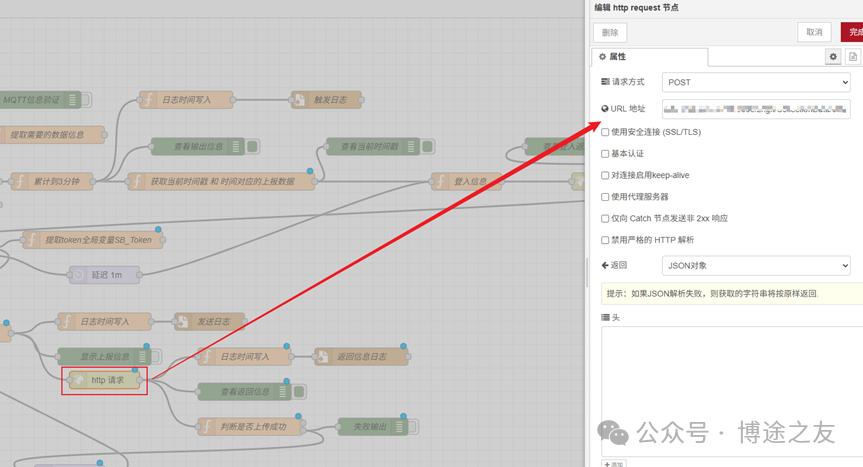Open the 返回 JSON对象 dropdown
863x467 pixels.
(756, 265)
